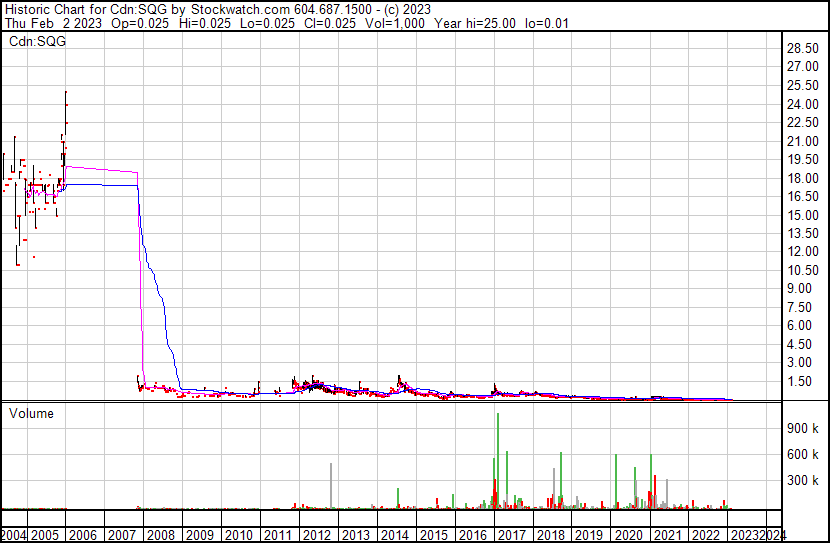Click the 2013 year label
Image resolution: width=830 pixels, height=543 pixels.
pyautogui.click(x=356, y=535)
